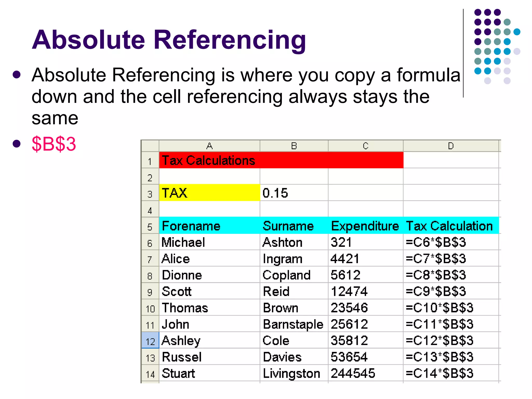Select the cell with Cole
Viewport: 532px width, 399px height.
coord(294,340)
